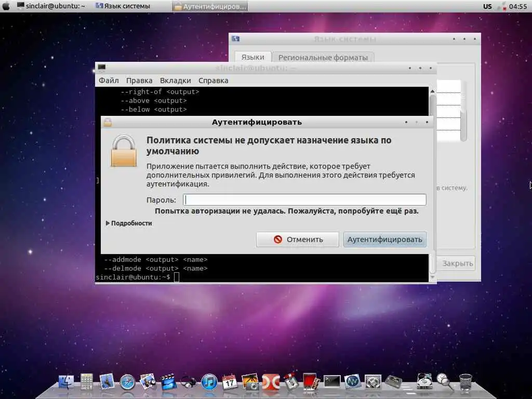Switch to the Региональные форматы tab

click(323, 57)
